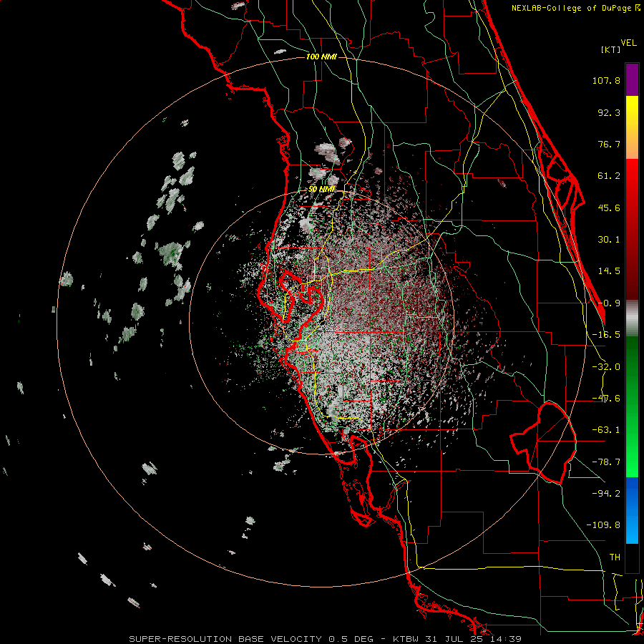Select the purple segment of the color bar
The height and width of the screenshot is (644, 644).
[632, 79]
